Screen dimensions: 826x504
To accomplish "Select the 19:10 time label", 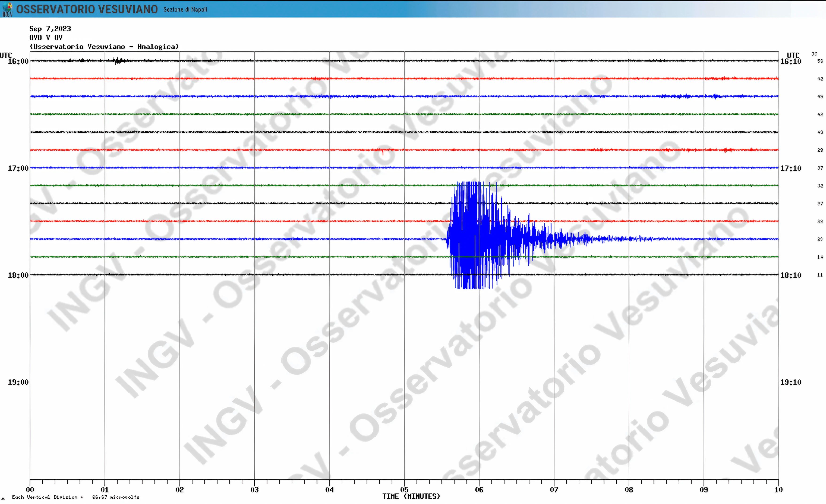I will [791, 382].
